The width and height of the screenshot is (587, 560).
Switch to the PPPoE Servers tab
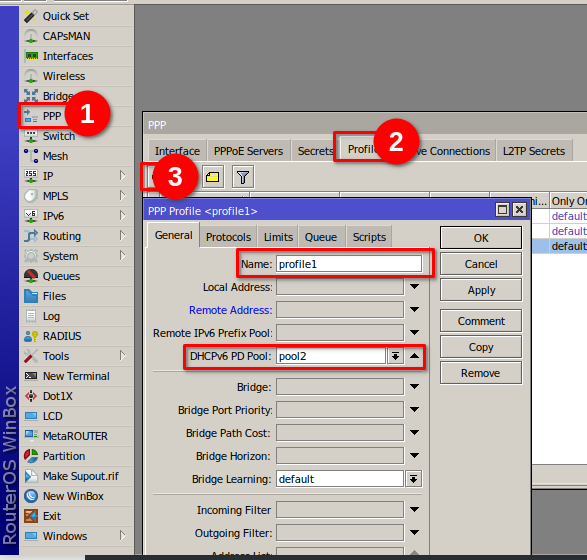tap(248, 151)
